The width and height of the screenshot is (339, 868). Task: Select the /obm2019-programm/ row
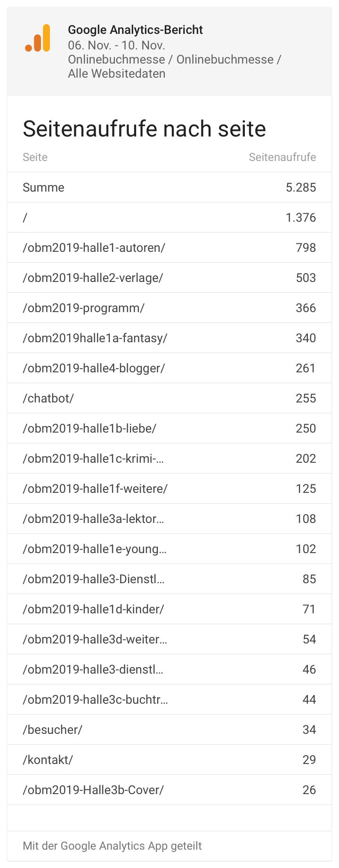tap(169, 308)
